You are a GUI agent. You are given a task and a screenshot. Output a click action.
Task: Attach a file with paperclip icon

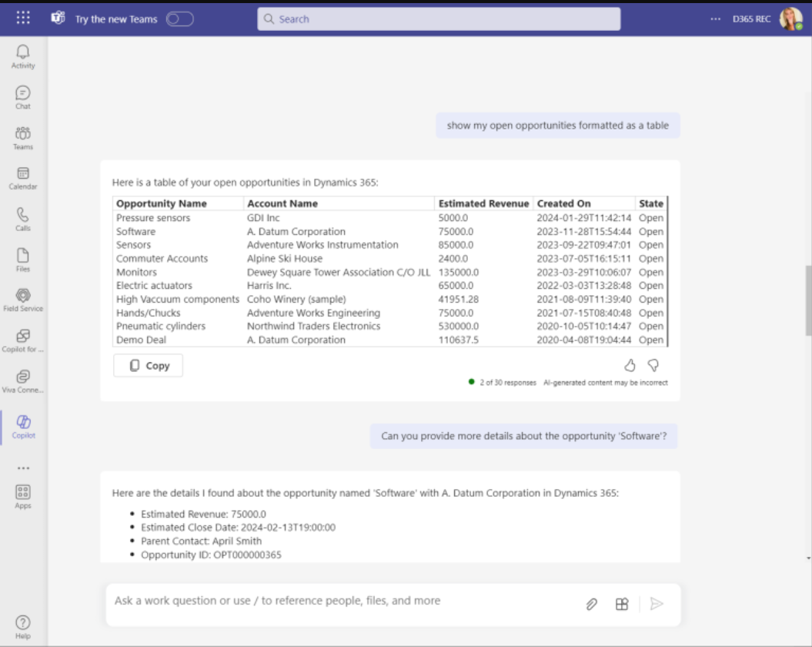click(x=591, y=604)
